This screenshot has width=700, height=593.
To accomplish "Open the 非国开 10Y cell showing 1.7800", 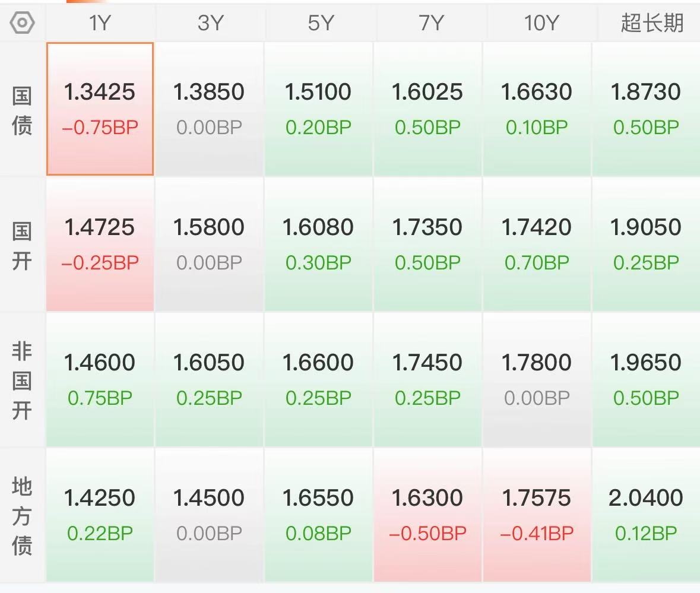I will (x=537, y=380).
